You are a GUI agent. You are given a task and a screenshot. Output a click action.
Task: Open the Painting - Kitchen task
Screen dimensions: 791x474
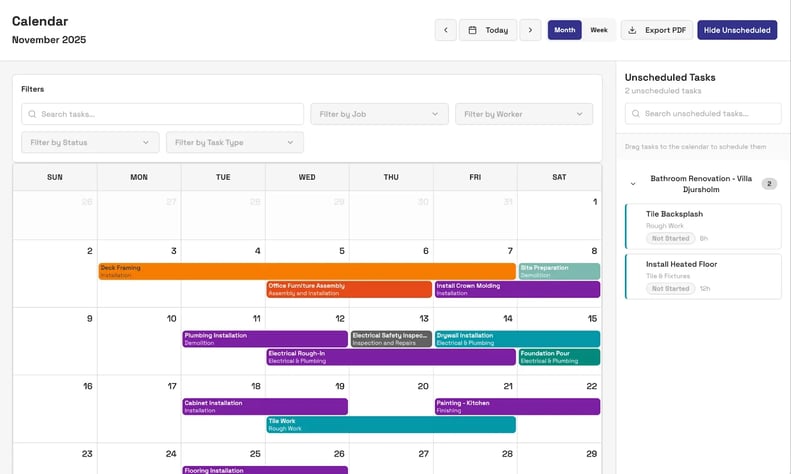point(518,406)
